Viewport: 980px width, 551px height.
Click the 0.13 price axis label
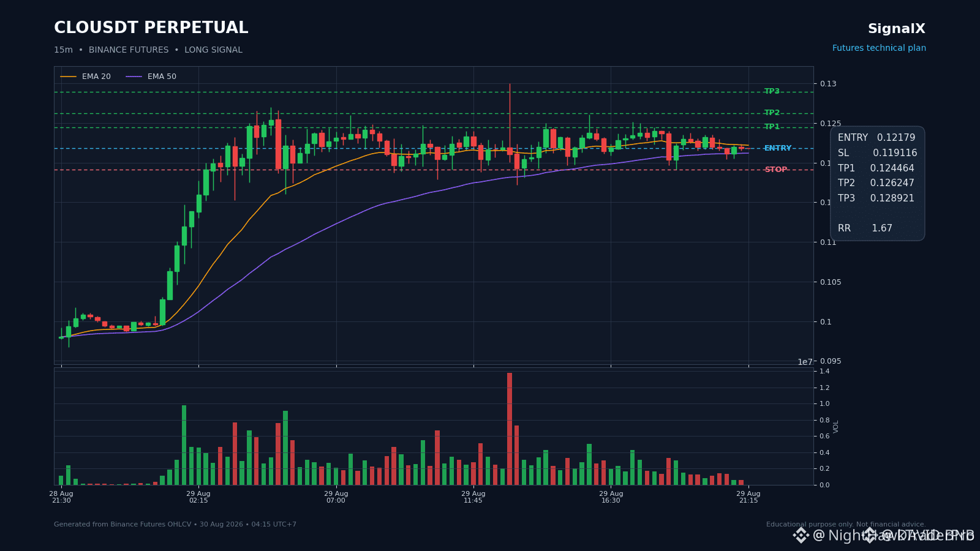pos(828,84)
